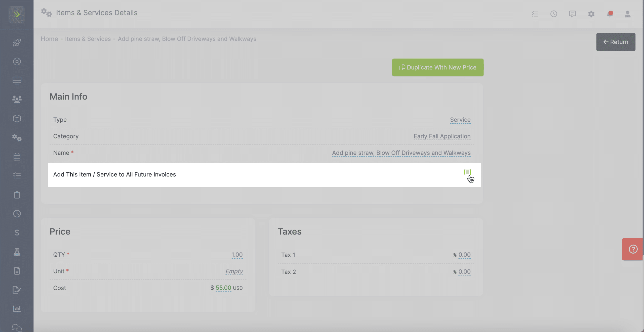
Task: Click the Return button
Action: 616,42
